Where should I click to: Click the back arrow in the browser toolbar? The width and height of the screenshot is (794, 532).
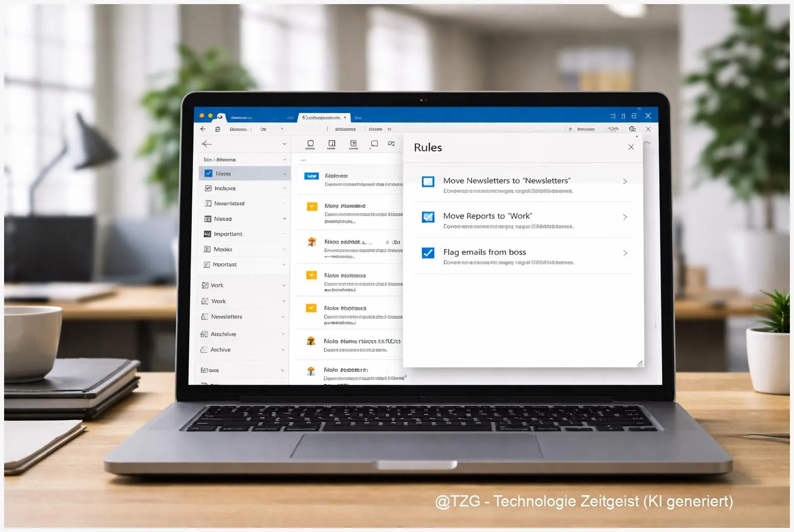[203, 129]
